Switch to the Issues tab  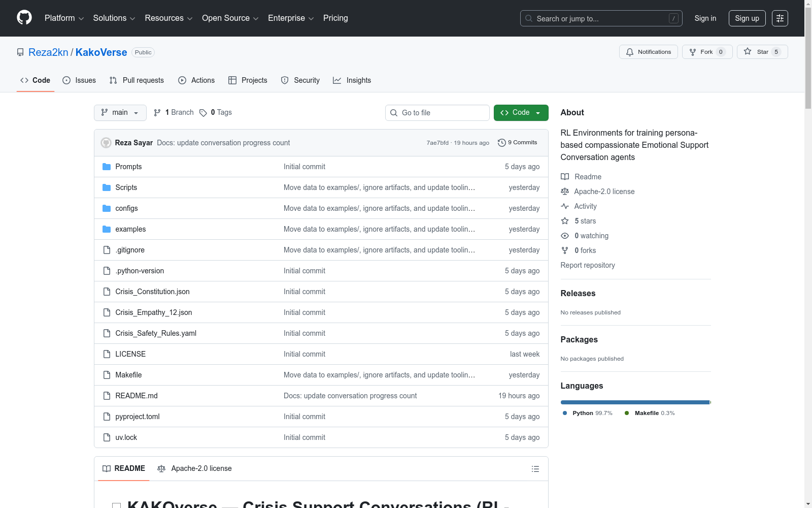(x=79, y=80)
